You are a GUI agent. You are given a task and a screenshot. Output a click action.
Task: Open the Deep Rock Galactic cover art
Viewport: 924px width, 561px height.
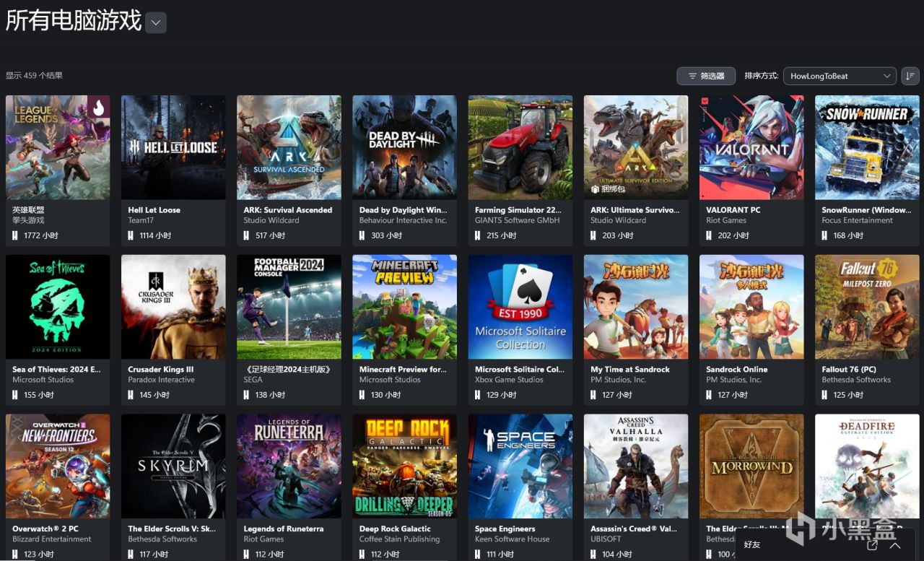pos(404,466)
